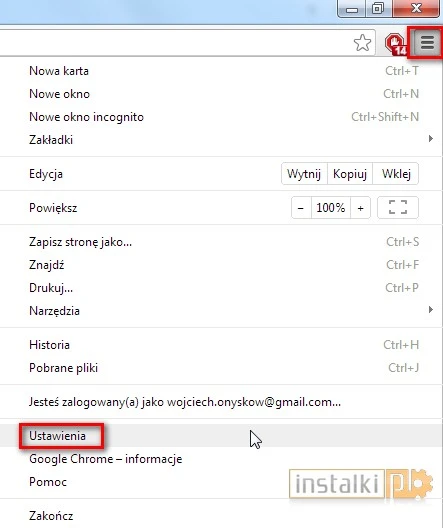The height and width of the screenshot is (528, 443).
Task: Zoom out with the minus button
Action: [x=301, y=208]
